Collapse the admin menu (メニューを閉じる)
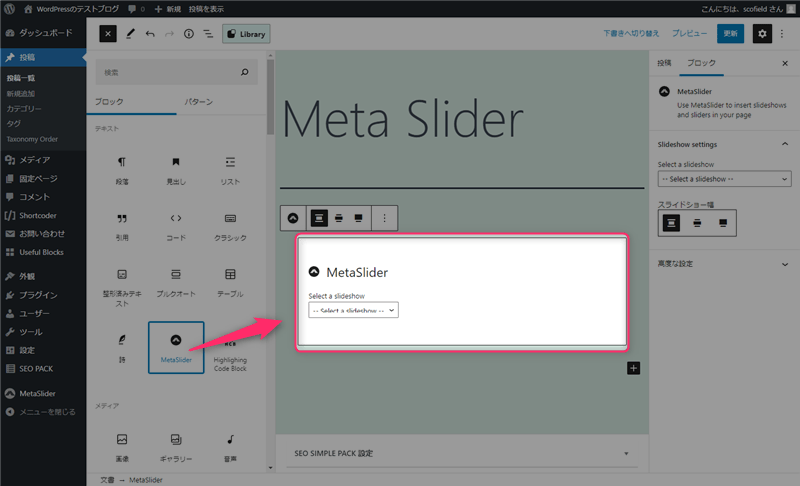 (x=43, y=412)
